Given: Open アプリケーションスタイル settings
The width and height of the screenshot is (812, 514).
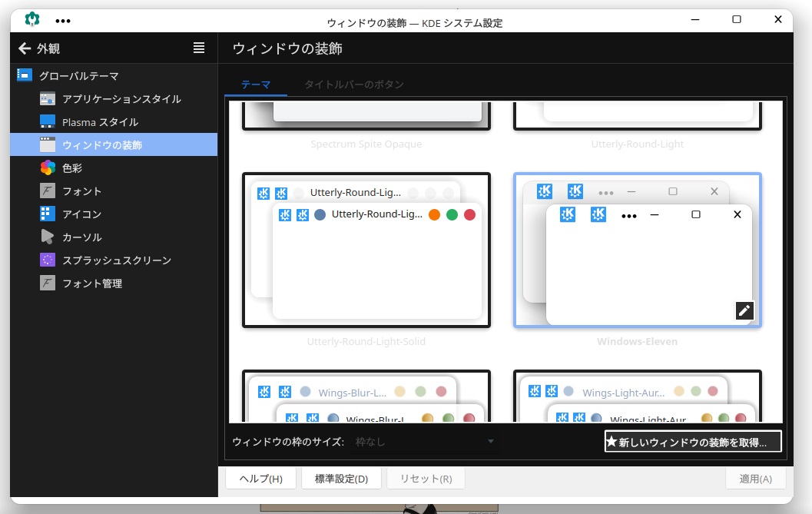Looking at the screenshot, I should [x=114, y=98].
